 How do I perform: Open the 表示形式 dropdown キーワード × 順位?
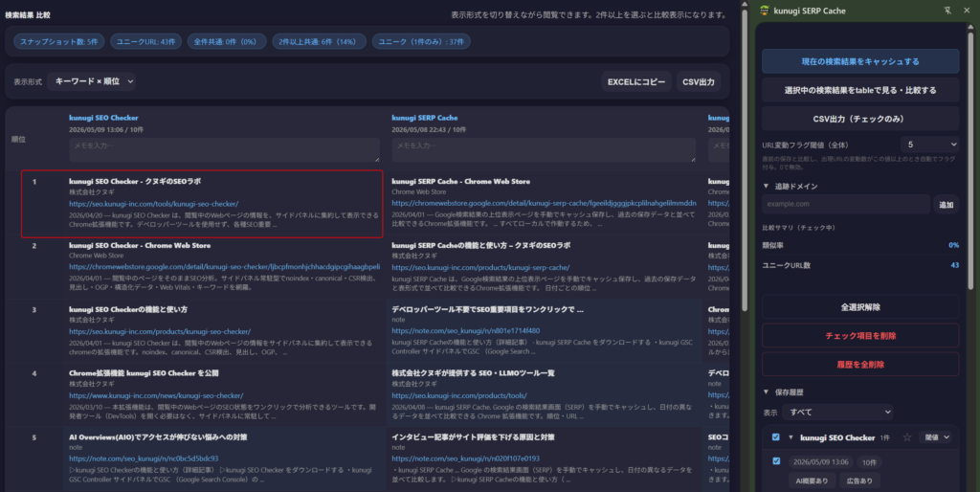click(92, 81)
